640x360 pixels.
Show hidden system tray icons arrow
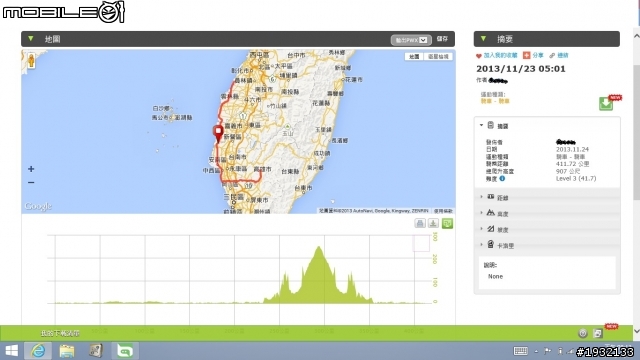536,351
